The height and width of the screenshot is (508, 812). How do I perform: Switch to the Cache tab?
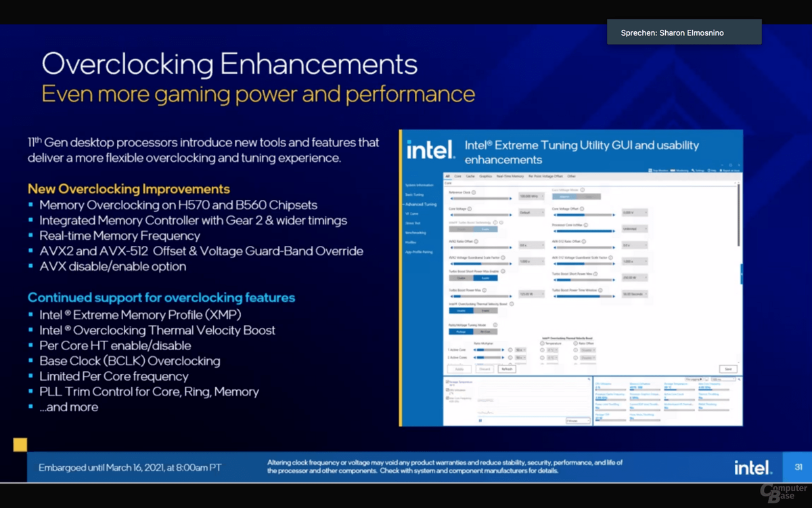coord(470,176)
